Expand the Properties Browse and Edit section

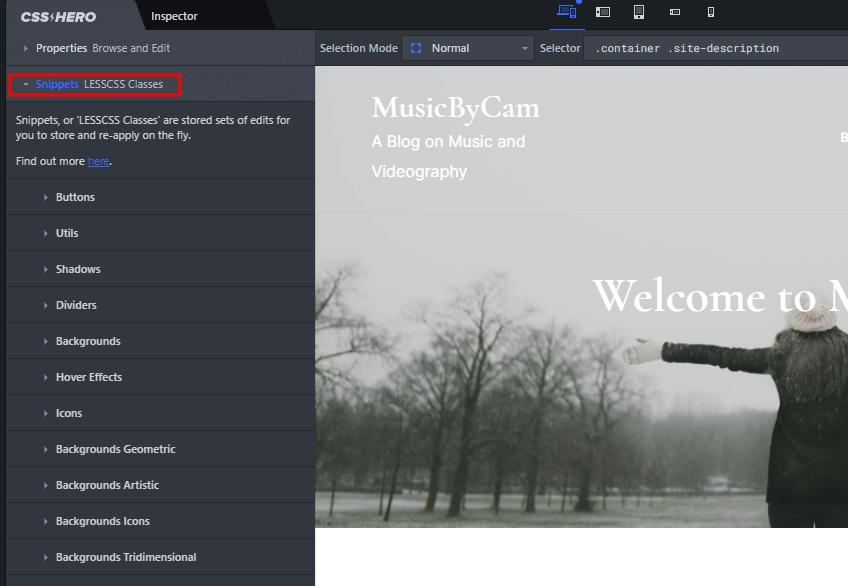(x=103, y=48)
